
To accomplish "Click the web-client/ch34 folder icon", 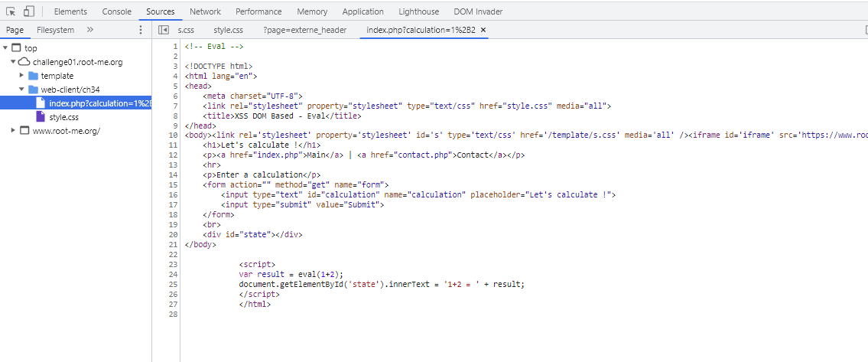I will (33, 90).
